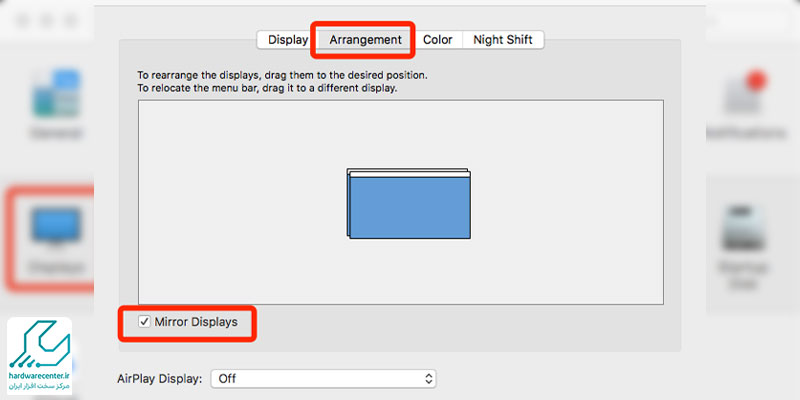
Task: Uncheck the Mirror Displays checkbox
Action: (x=144, y=322)
